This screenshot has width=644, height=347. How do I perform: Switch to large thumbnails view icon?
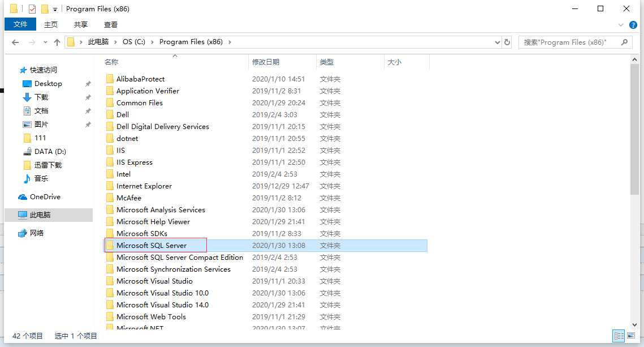(631, 336)
